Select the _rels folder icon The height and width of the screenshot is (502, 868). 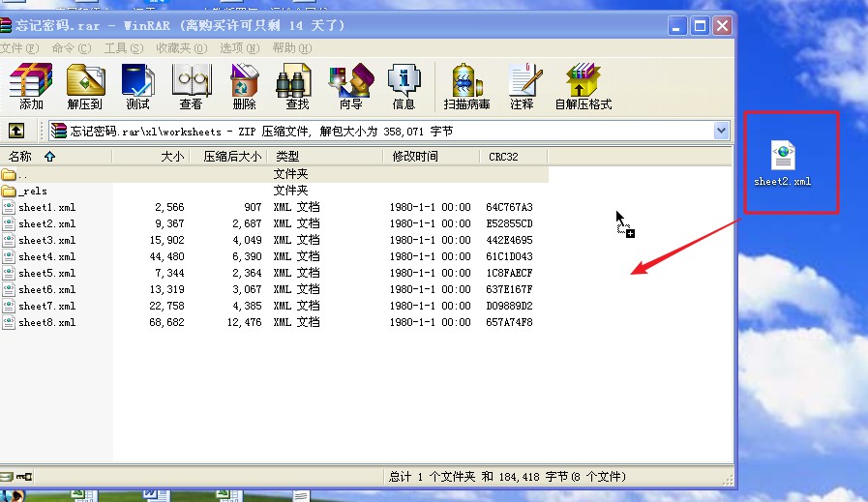[9, 192]
